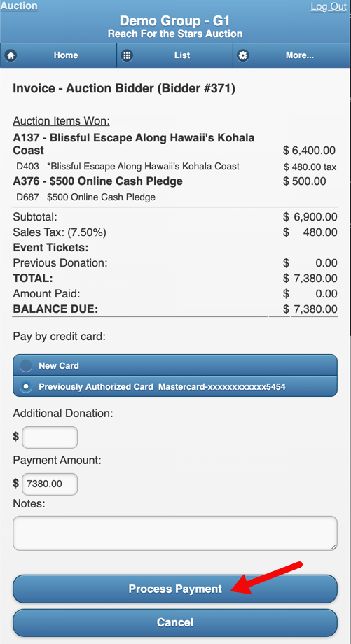The image size is (351, 644).
Task: Select the New Card radio option
Action: point(27,365)
